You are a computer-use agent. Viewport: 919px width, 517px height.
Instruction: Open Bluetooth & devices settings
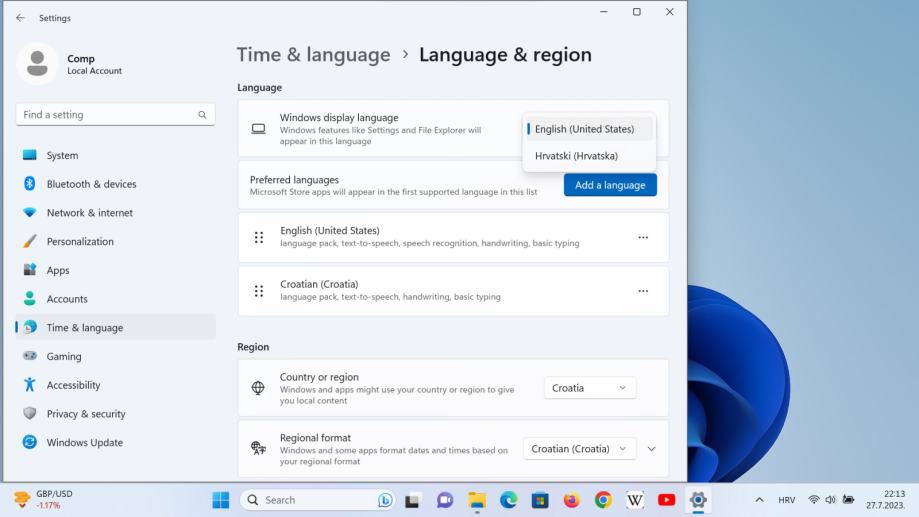[115, 184]
